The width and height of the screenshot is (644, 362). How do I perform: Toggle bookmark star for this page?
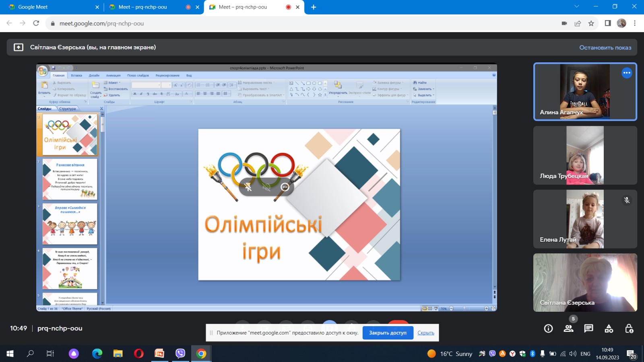tap(591, 23)
